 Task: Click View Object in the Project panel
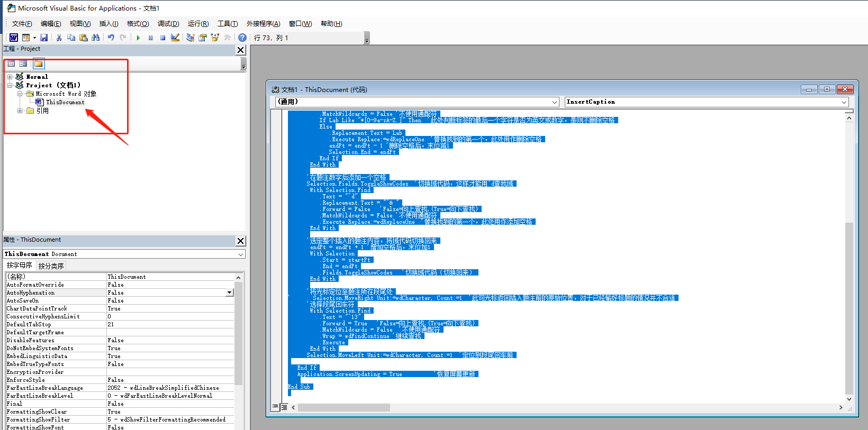23,64
